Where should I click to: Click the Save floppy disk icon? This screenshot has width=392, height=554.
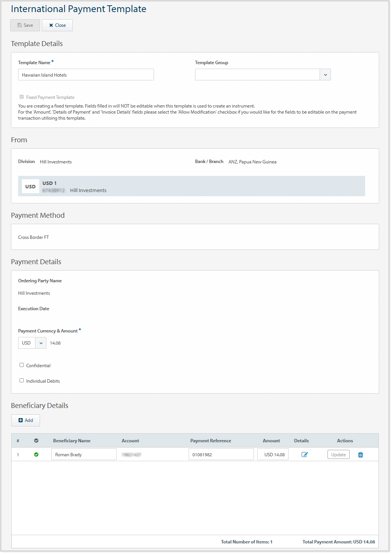pos(20,25)
